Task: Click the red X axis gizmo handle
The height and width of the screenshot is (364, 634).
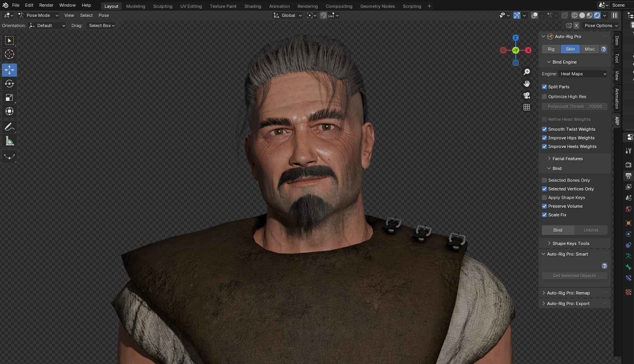Action: (x=528, y=50)
